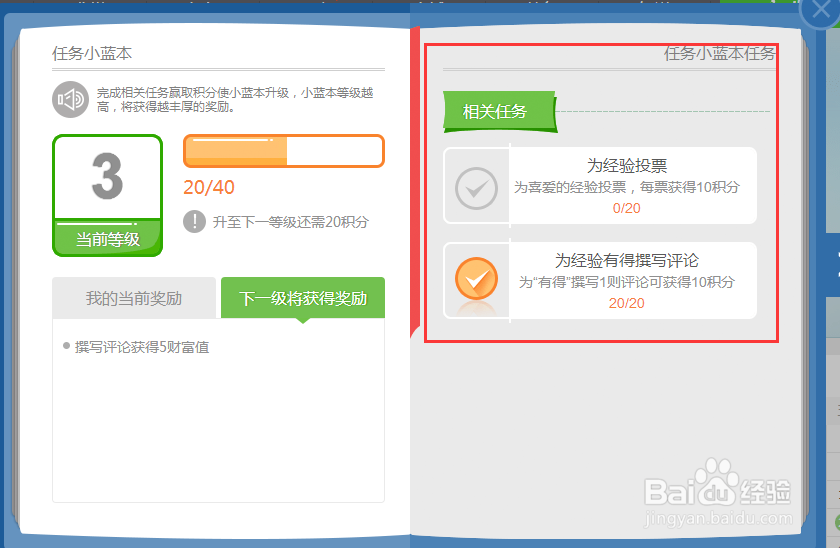Click the 相关任务 green banner

click(499, 112)
